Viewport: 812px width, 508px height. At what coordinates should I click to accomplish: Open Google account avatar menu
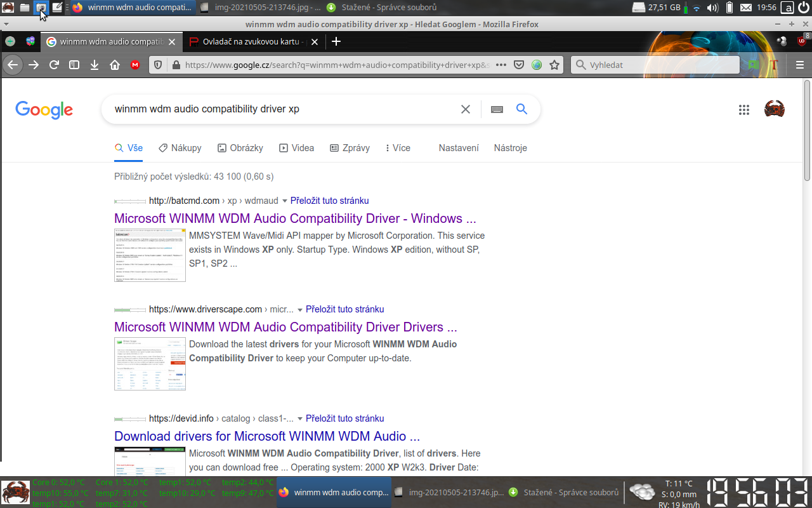[x=775, y=109]
